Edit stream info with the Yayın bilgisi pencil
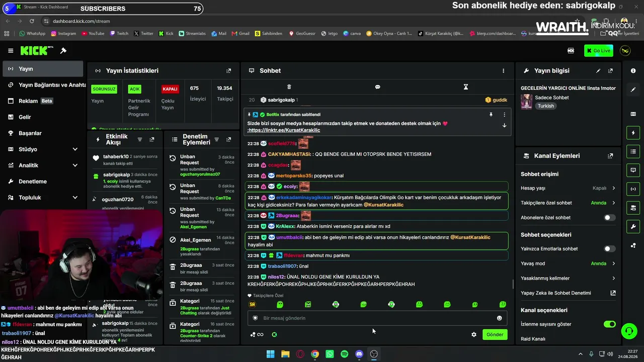The image size is (644, 362). 598,71
